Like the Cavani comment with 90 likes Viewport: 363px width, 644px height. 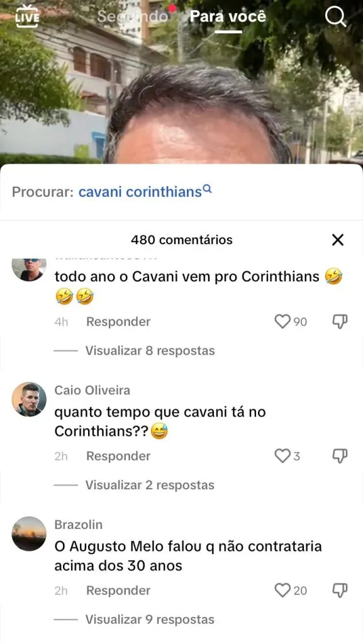click(282, 321)
